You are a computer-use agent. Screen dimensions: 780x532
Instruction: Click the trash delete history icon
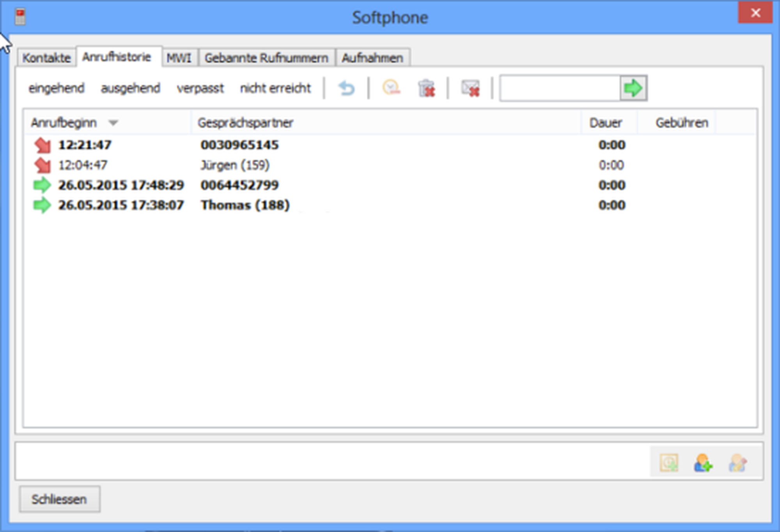[x=426, y=88]
